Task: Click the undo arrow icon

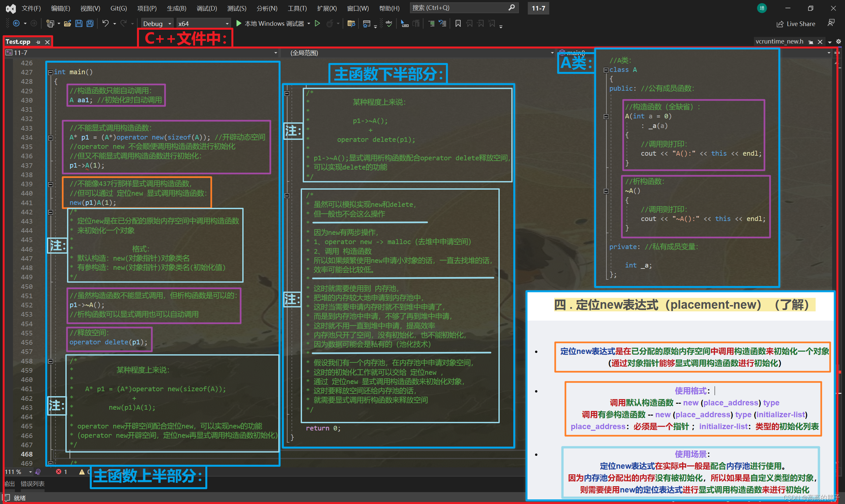Action: click(105, 23)
